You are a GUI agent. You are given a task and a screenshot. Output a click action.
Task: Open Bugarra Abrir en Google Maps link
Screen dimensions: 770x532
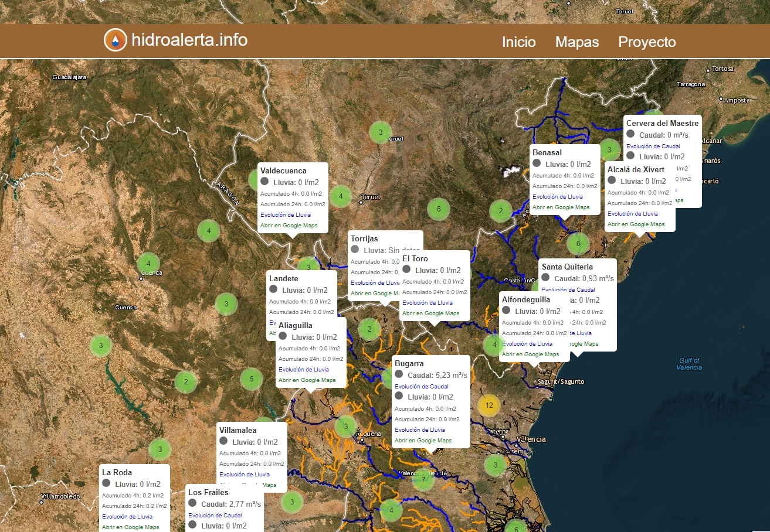423,441
